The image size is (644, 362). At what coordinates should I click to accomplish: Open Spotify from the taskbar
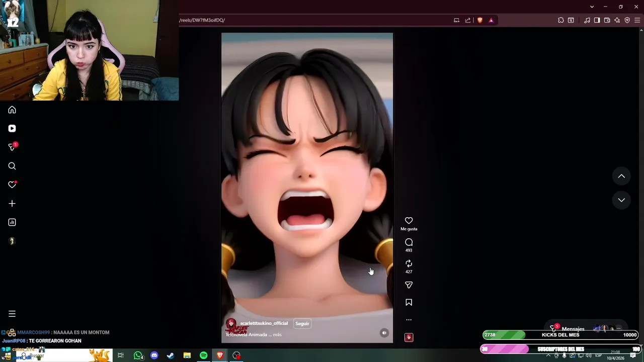pyautogui.click(x=203, y=355)
